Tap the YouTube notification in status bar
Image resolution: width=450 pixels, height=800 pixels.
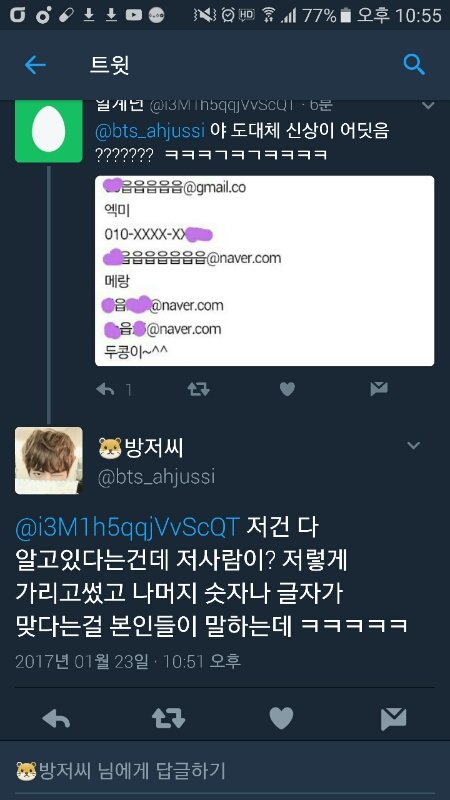[x=134, y=15]
